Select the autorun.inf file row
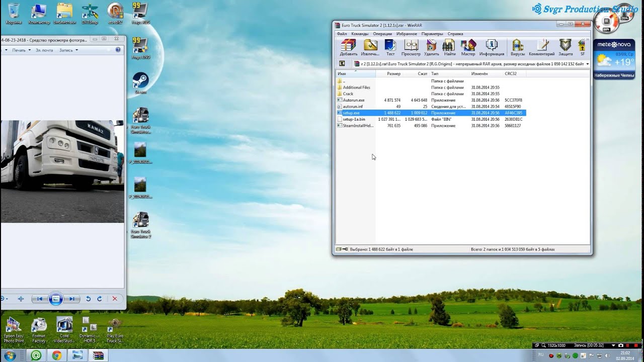Viewport: 644px width, 362px height. pyautogui.click(x=431, y=107)
